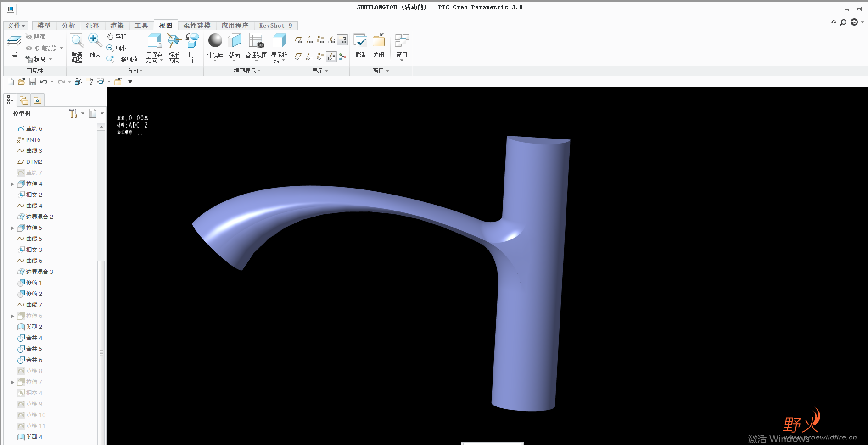Viewport: 868px width, 445px height.
Task: Select 合并 5 in model tree
Action: [30, 349]
